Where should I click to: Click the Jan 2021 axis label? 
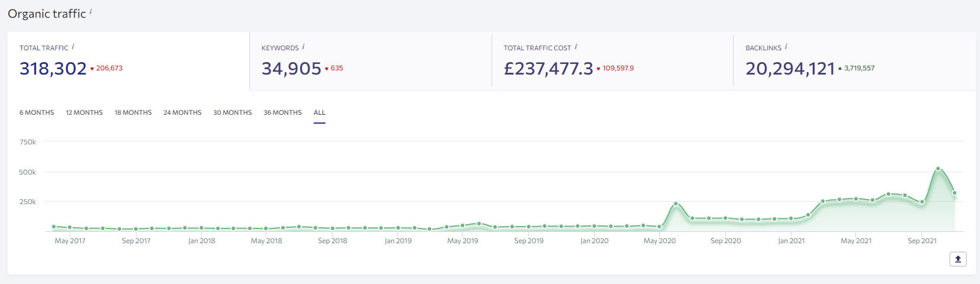pyautogui.click(x=791, y=241)
